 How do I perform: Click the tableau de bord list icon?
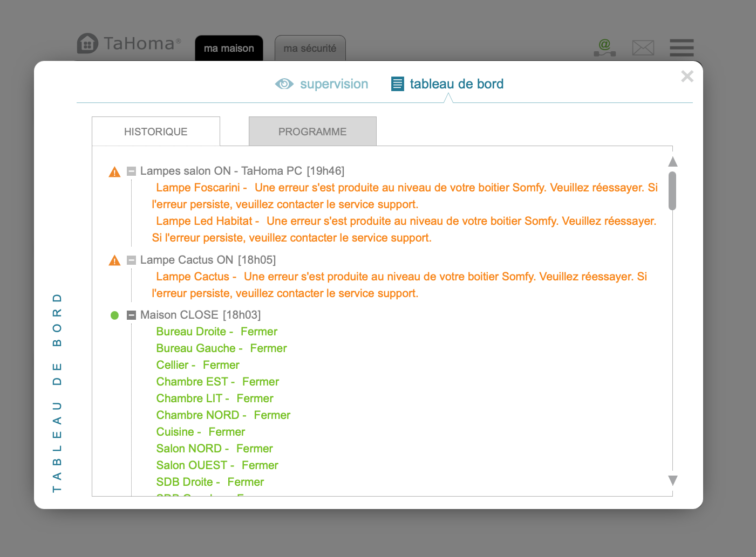398,84
